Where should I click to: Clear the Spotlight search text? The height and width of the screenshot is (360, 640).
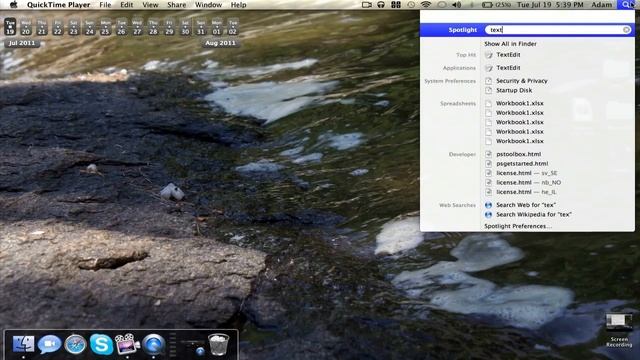pyautogui.click(x=626, y=30)
